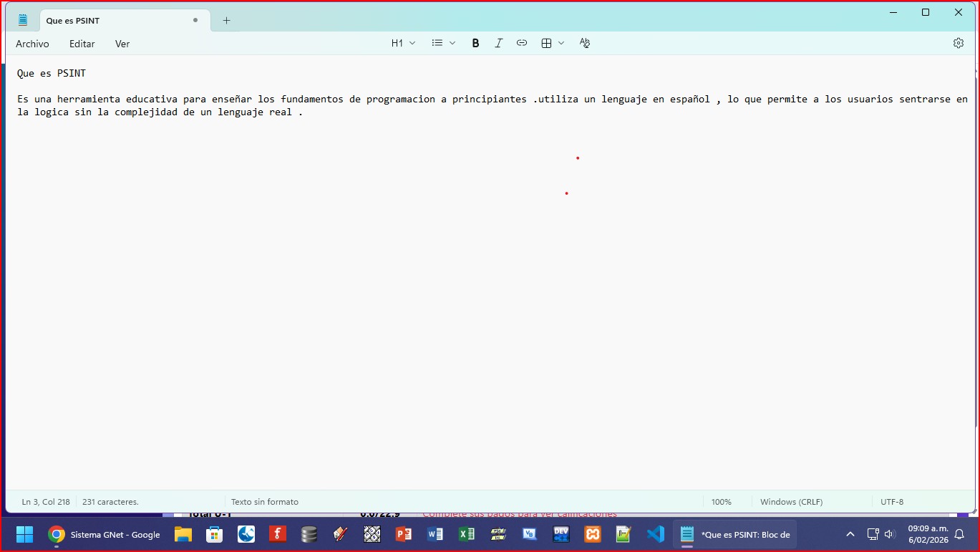The image size is (980, 552).
Task: Click the clear formatting icon
Action: point(585,43)
